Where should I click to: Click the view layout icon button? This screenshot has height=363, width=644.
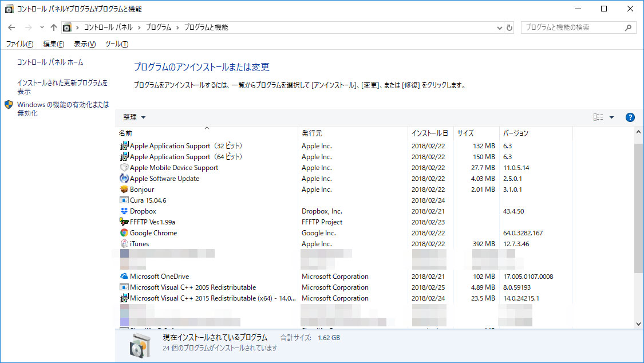point(598,117)
